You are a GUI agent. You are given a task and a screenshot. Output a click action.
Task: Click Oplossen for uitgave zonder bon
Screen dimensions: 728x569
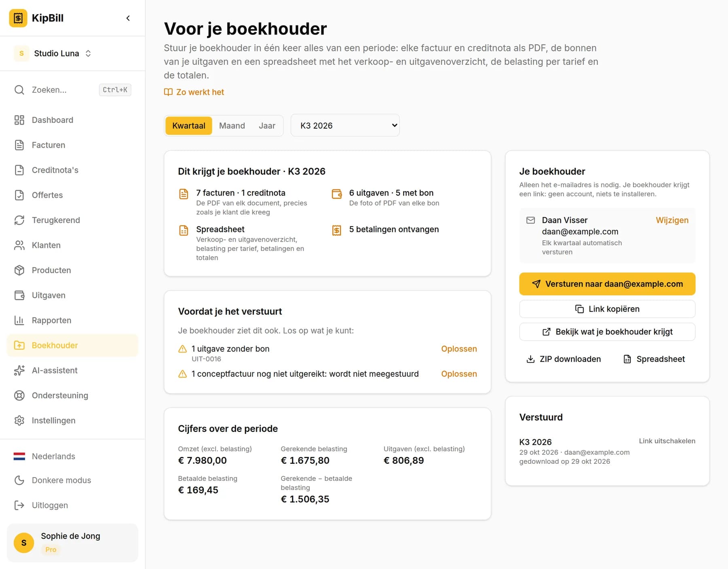tap(459, 349)
